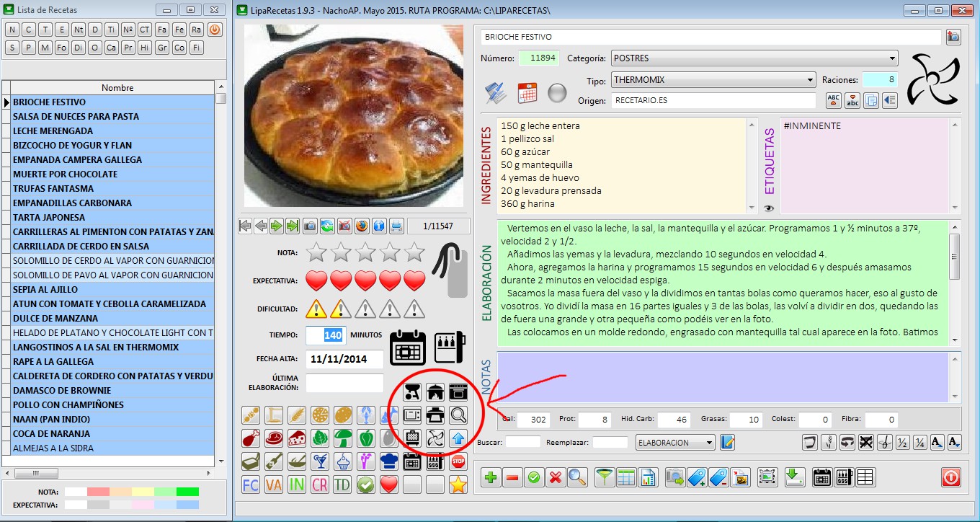Open the ELABORACION search field dropdown
Viewport: 980px width, 522px height.
click(x=676, y=443)
